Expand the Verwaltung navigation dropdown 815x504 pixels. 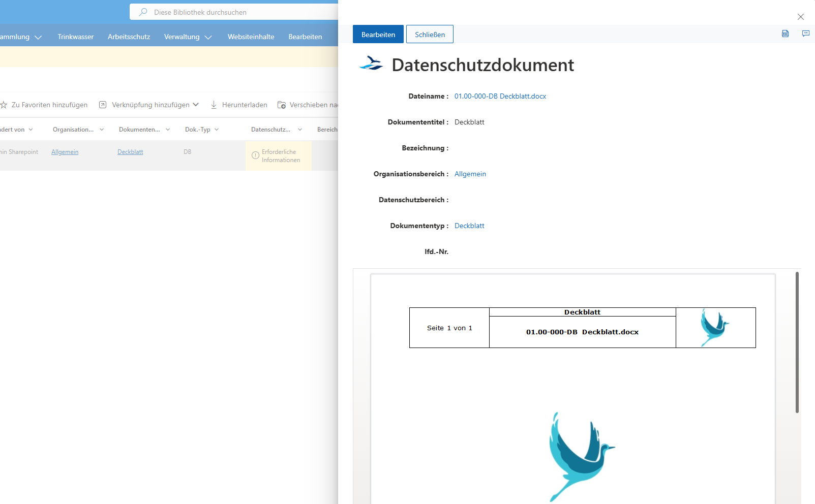click(208, 37)
